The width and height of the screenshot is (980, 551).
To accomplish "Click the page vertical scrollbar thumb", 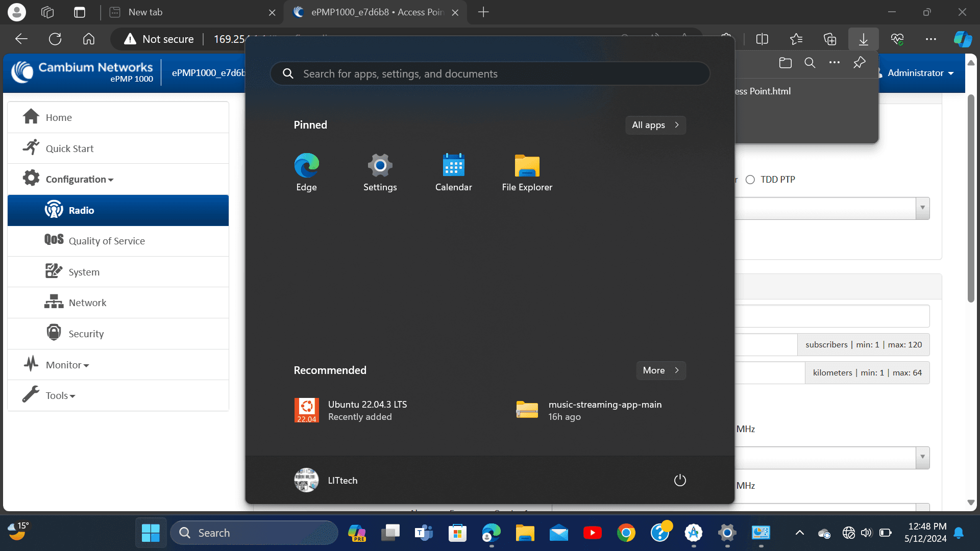I will pos(971,199).
